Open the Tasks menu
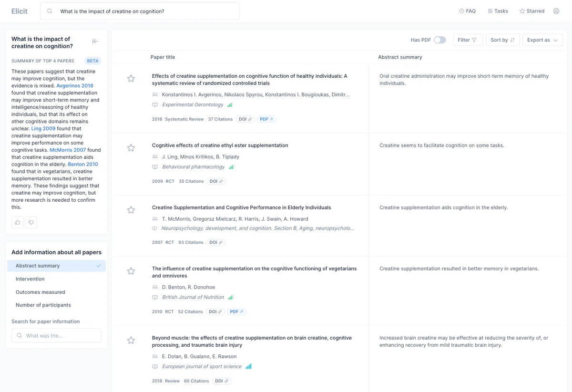This screenshot has width=572, height=392. [x=498, y=11]
